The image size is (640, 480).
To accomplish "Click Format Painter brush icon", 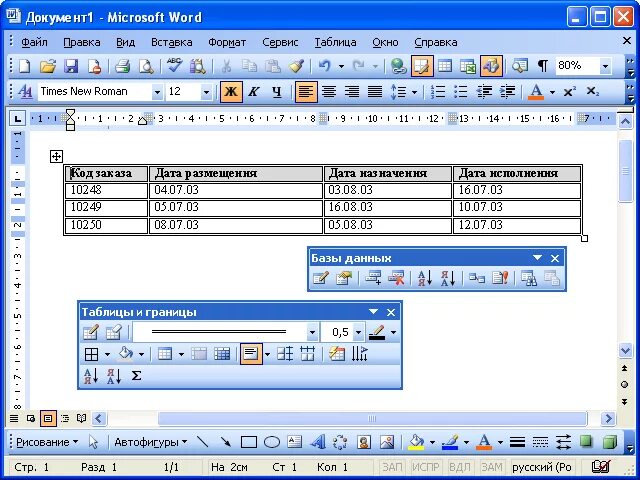I will [x=296, y=66].
